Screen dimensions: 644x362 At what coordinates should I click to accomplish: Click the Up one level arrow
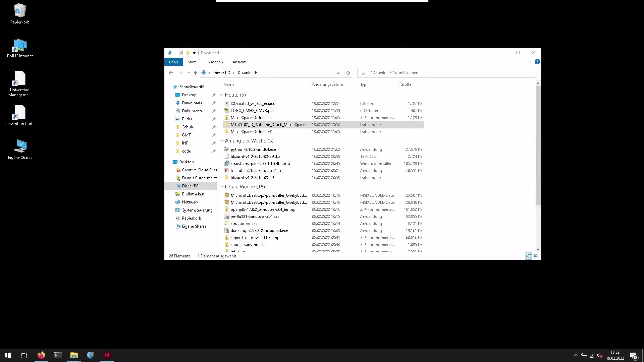[x=196, y=73]
